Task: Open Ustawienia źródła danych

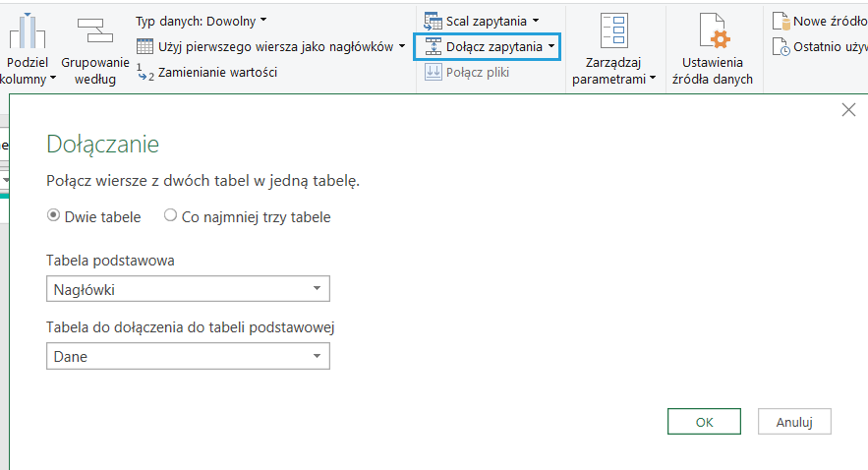Action: pos(712,31)
